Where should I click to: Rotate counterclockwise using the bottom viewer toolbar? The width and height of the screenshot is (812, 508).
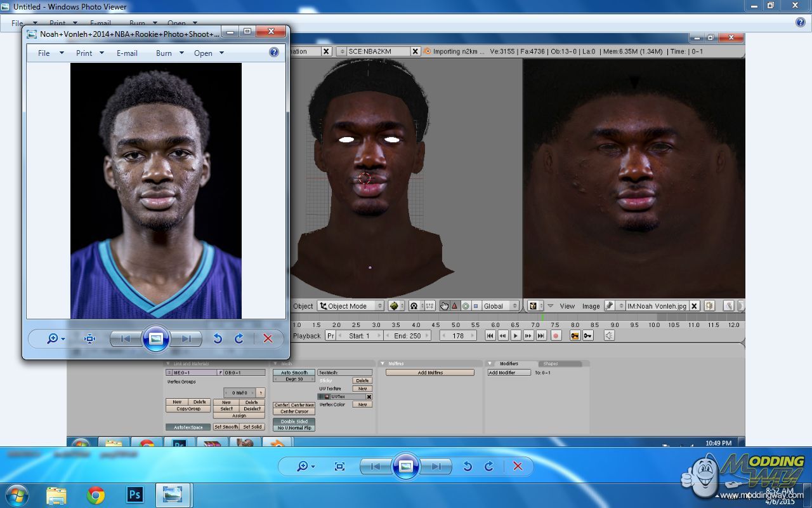click(x=468, y=467)
